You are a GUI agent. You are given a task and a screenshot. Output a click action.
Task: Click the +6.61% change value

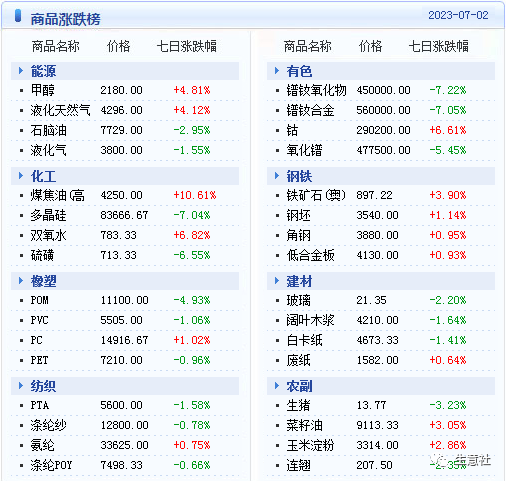448,130
